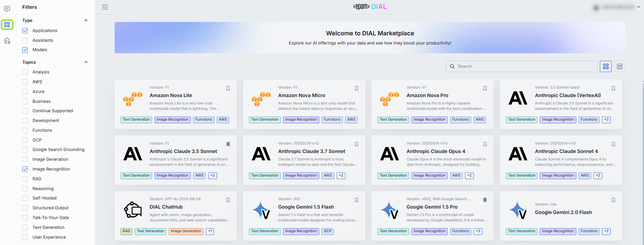Remove bookmark from Google Gemini 1.5 Pro

485,200
